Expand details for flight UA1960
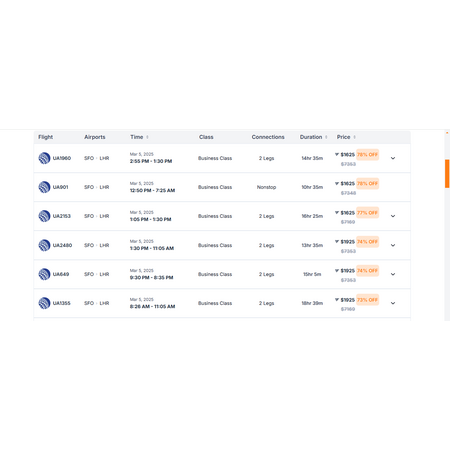The image size is (450, 450). [393, 158]
